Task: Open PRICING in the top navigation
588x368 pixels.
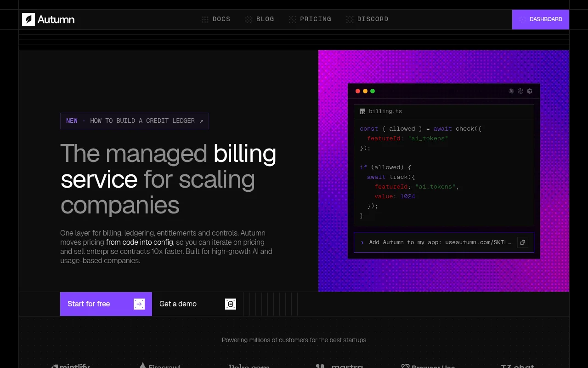Action: coord(310,19)
